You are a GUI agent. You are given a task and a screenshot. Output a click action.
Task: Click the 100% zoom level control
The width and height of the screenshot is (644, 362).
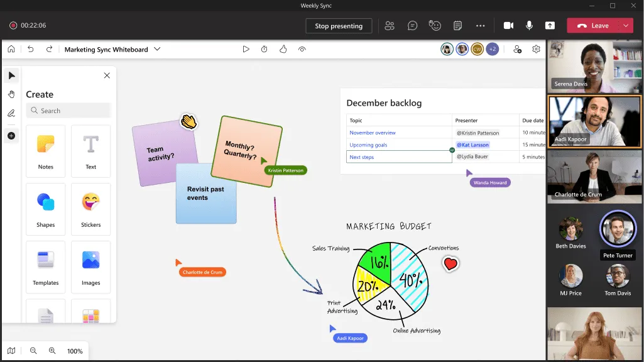(75, 351)
